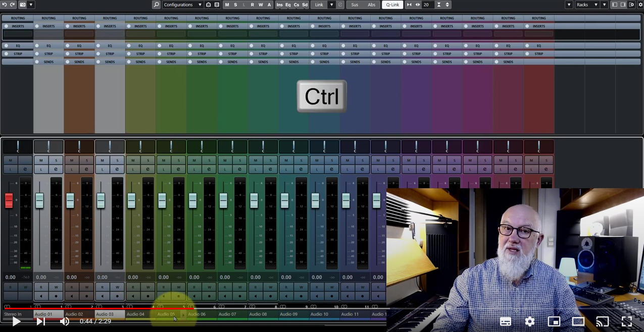This screenshot has height=332, width=644.
Task: Open the Racks dropdown
Action: coord(587,5)
